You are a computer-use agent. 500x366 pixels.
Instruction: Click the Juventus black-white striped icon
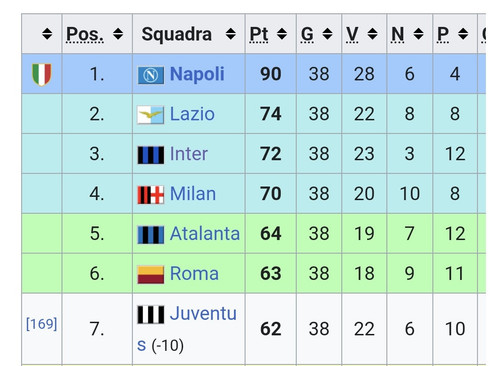[151, 315]
